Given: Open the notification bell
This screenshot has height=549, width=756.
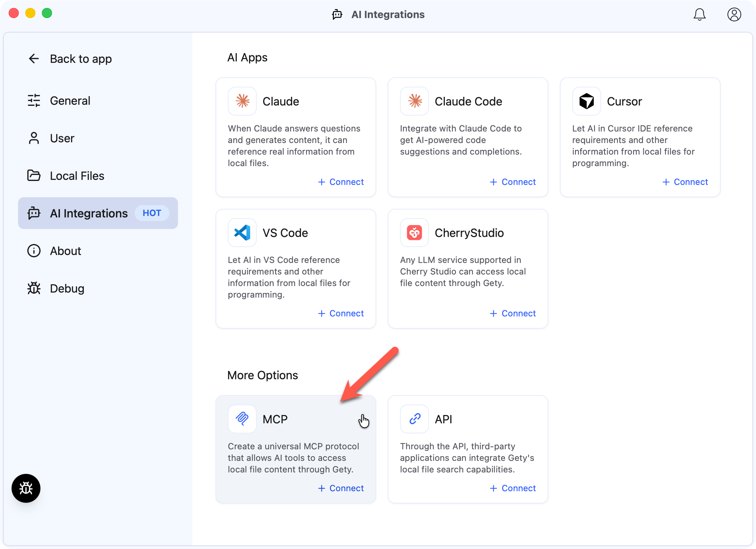Looking at the screenshot, I should pyautogui.click(x=699, y=14).
